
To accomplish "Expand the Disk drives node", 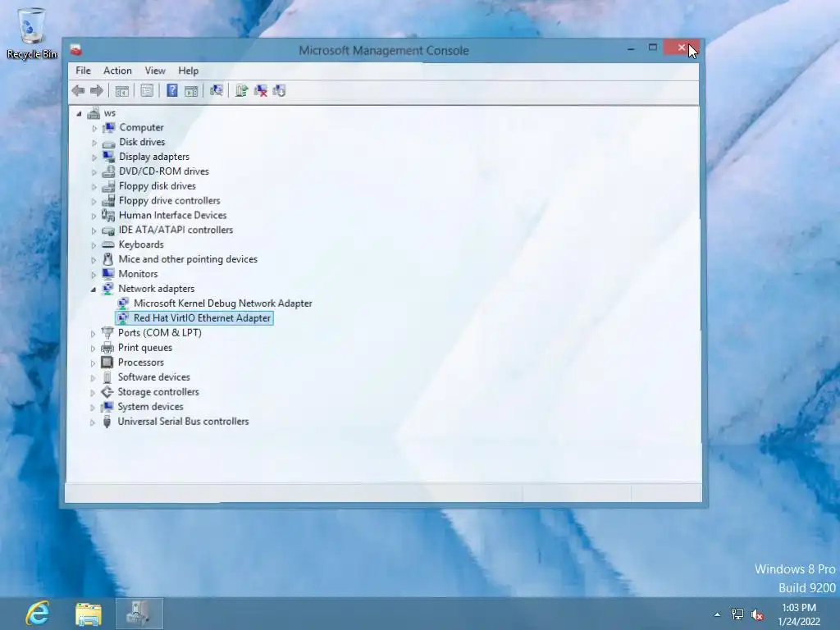I will click(x=94, y=143).
